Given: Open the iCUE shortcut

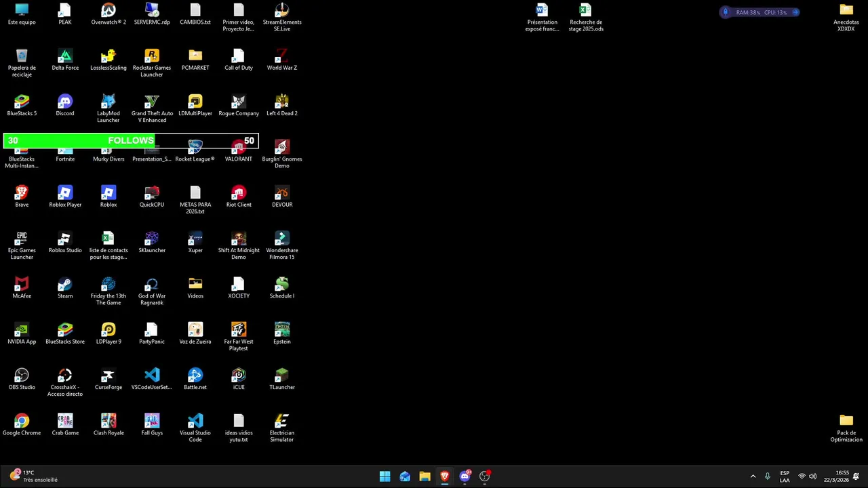Looking at the screenshot, I should pos(239,380).
